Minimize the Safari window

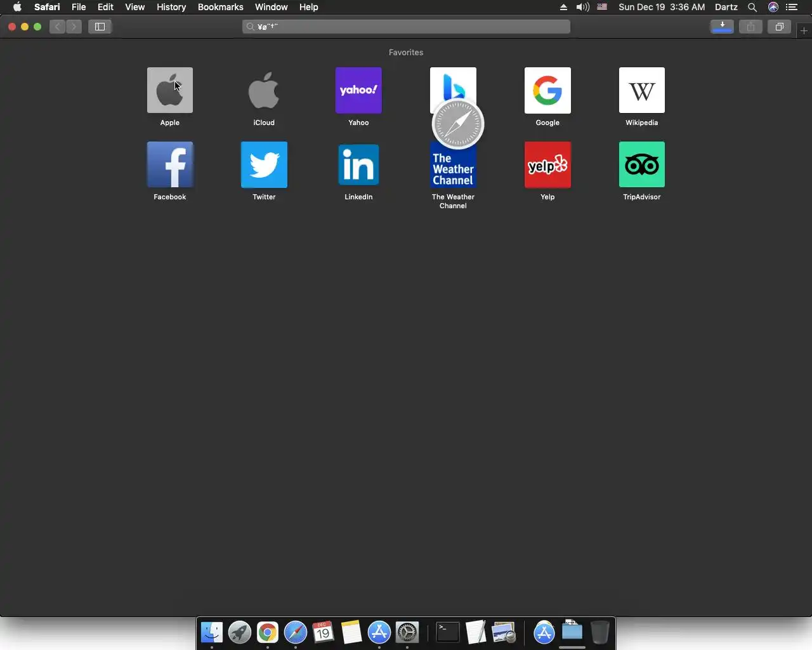pyautogui.click(x=25, y=27)
